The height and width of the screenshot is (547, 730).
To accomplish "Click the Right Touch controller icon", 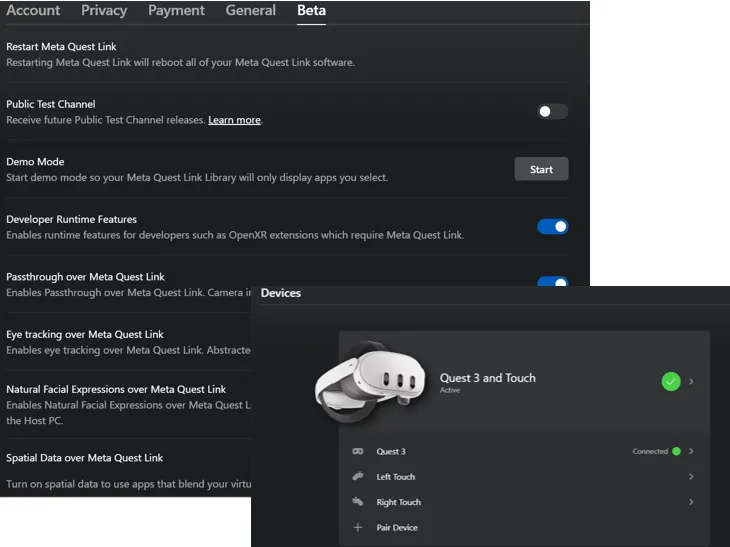I will coord(357,502).
